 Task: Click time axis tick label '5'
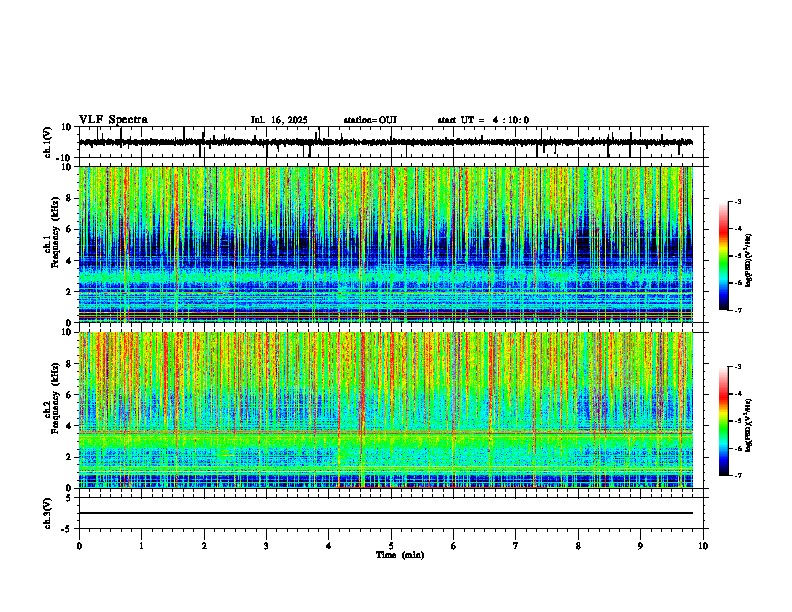[391, 546]
